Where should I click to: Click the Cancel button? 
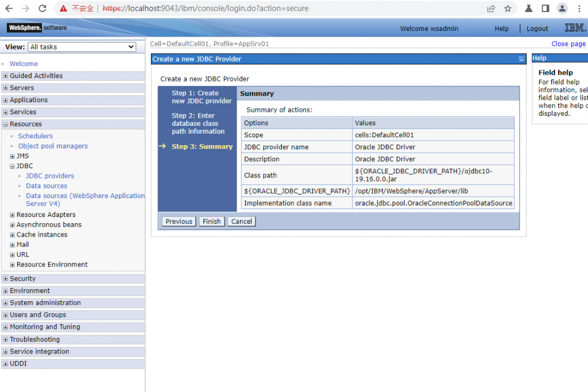point(242,222)
